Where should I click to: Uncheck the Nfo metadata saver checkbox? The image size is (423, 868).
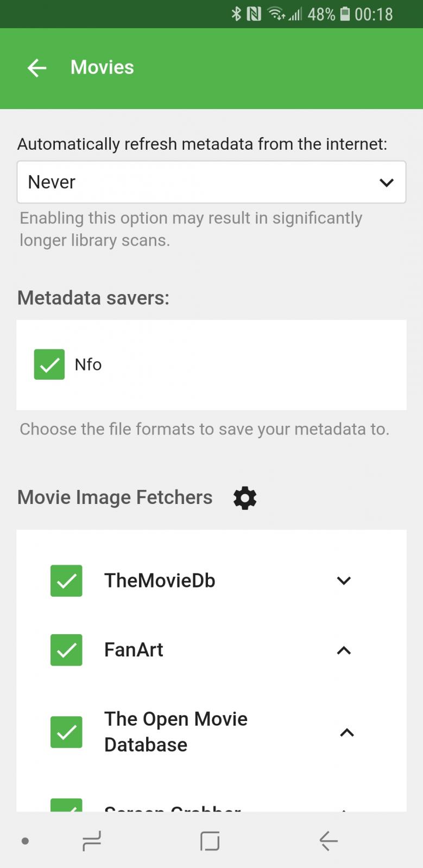pos(49,364)
